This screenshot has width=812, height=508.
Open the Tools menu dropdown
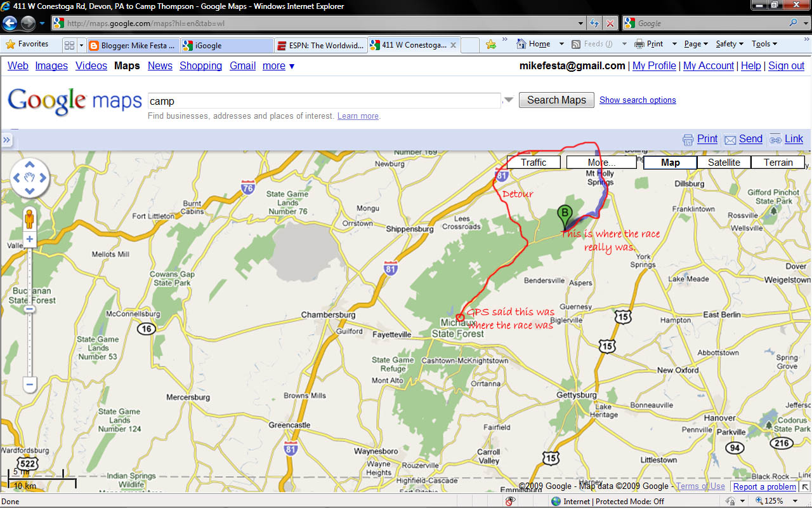coord(764,44)
